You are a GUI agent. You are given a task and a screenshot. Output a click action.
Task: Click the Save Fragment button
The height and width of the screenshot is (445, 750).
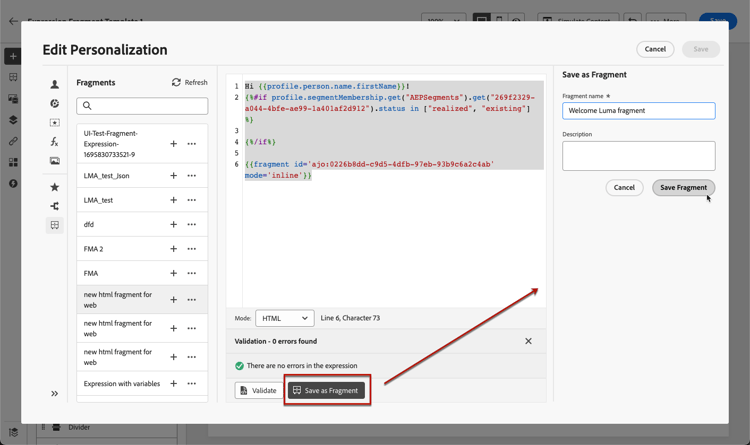tap(684, 188)
